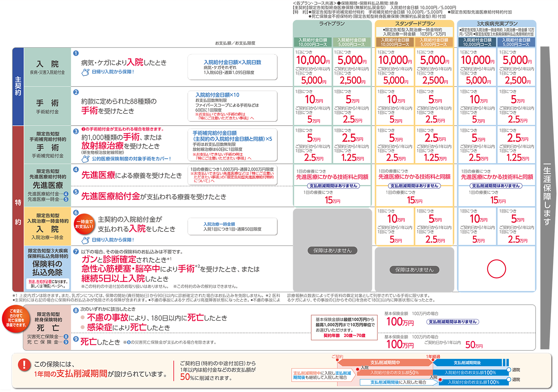The height and width of the screenshot is (392, 558).
Task: Click the 保険料の払込免除 label cell
Action: click(47, 268)
